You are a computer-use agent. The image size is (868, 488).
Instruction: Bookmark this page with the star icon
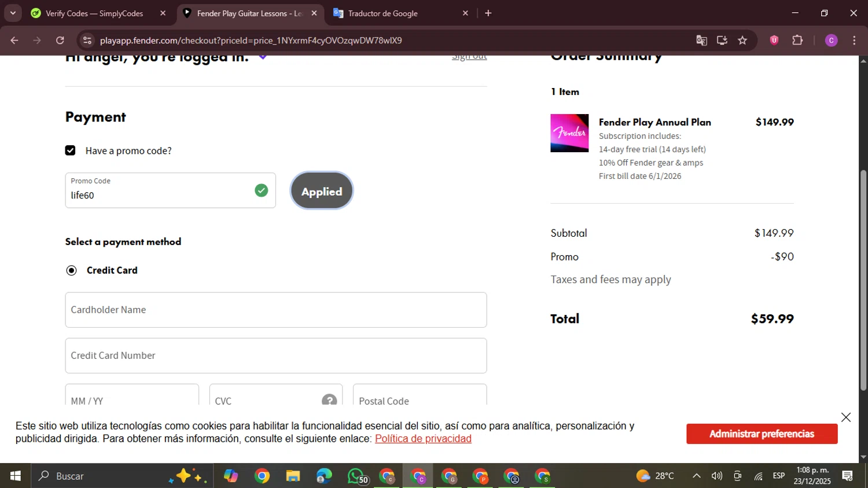click(x=742, y=41)
